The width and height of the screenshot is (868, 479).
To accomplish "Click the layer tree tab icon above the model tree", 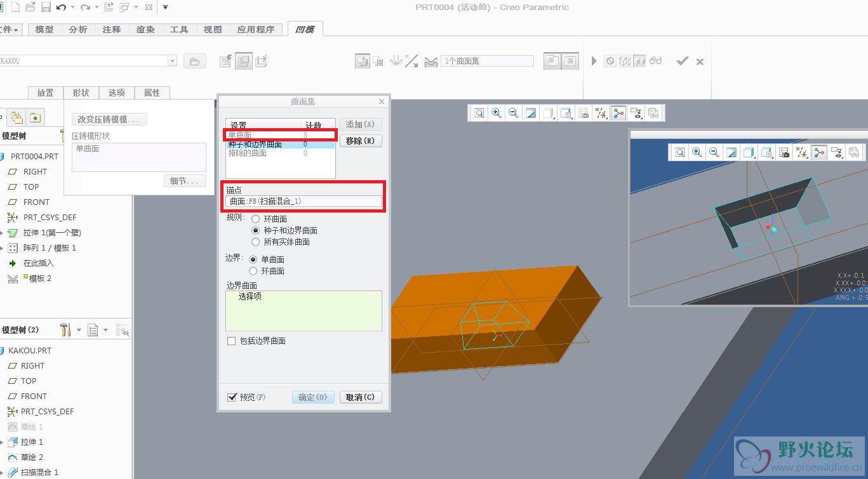I will click(x=16, y=117).
